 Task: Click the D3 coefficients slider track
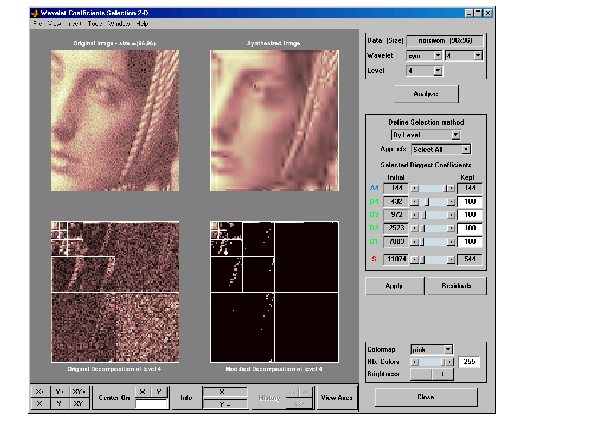[x=433, y=215]
